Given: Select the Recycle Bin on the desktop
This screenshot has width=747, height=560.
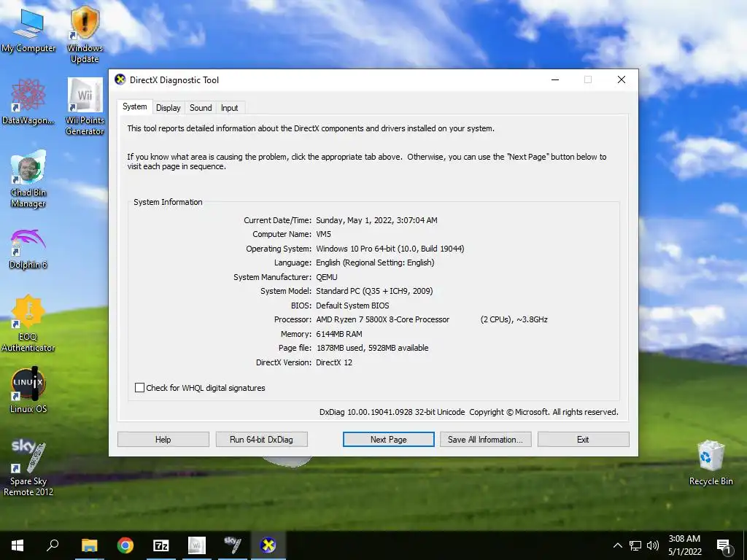Looking at the screenshot, I should (x=711, y=463).
